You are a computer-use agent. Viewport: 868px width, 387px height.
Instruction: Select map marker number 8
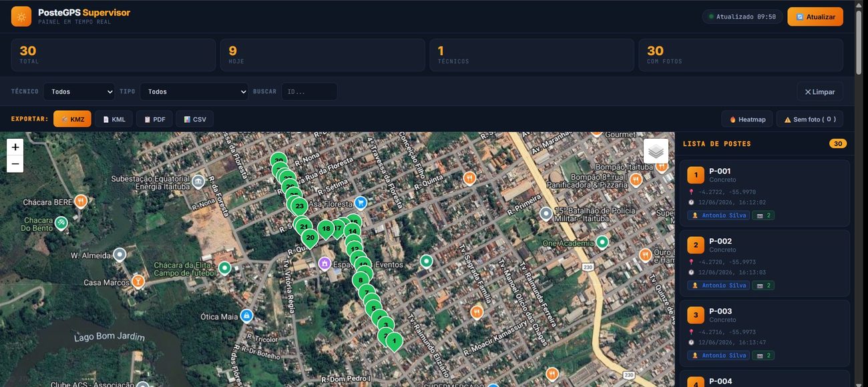tap(361, 279)
